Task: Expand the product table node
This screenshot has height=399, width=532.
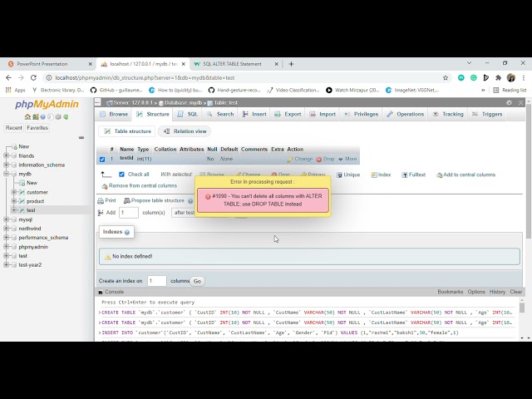Action: (14, 201)
